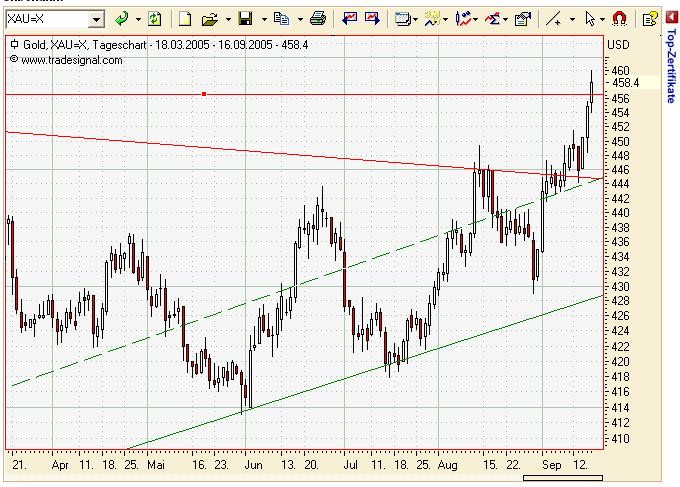Click the Apr date axis label
Image resolution: width=680 pixels, height=487 pixels.
pyautogui.click(x=60, y=465)
